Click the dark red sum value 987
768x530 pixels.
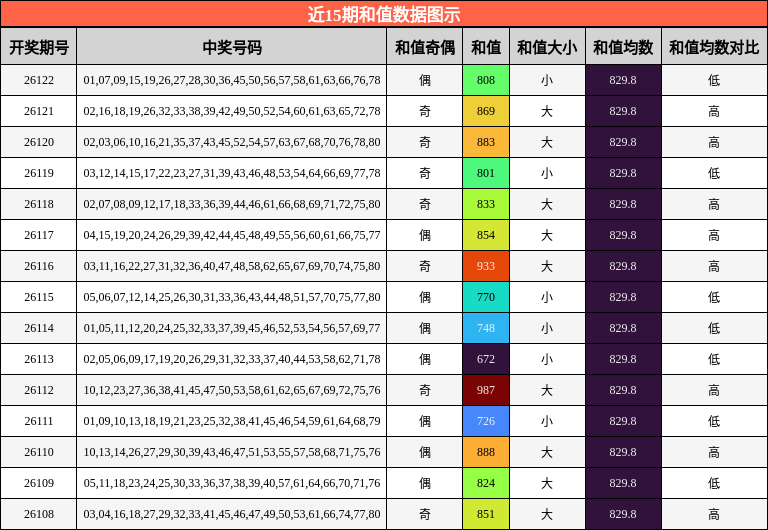click(486, 390)
